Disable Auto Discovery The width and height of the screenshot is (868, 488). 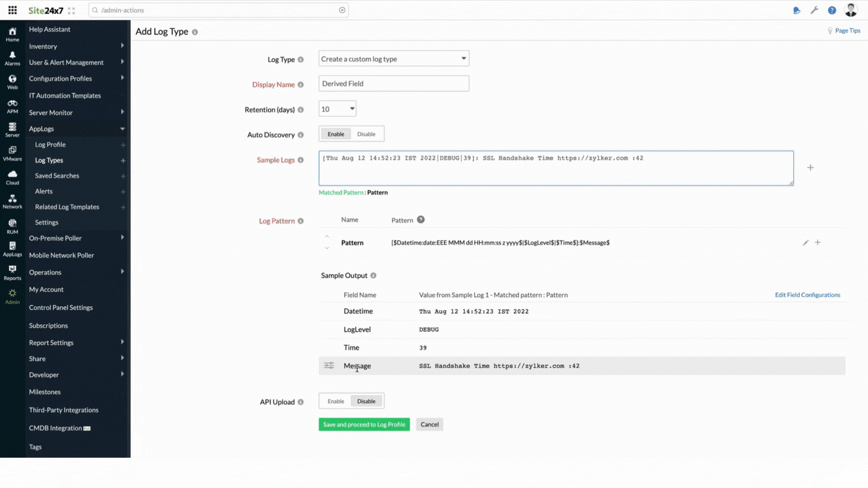point(366,134)
